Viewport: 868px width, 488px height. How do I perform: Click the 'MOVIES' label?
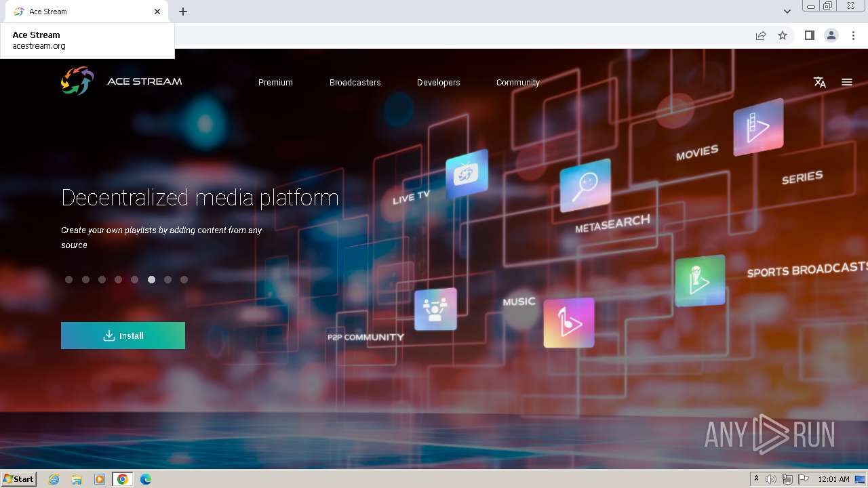(x=697, y=152)
